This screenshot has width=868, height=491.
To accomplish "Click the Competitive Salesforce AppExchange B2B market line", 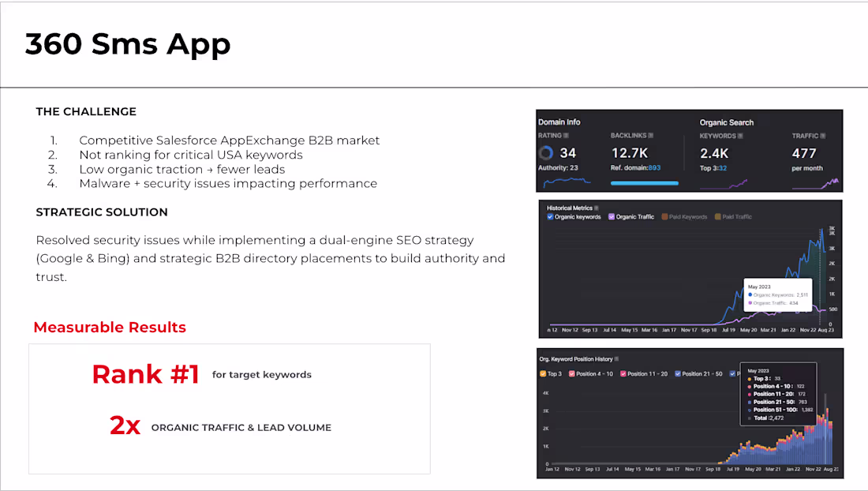I will [229, 141].
